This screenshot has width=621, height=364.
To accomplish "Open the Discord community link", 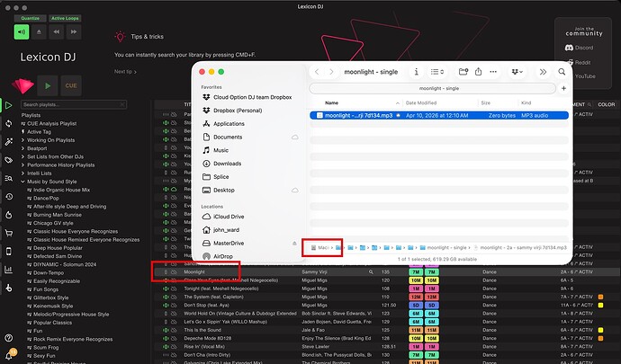I will point(579,48).
